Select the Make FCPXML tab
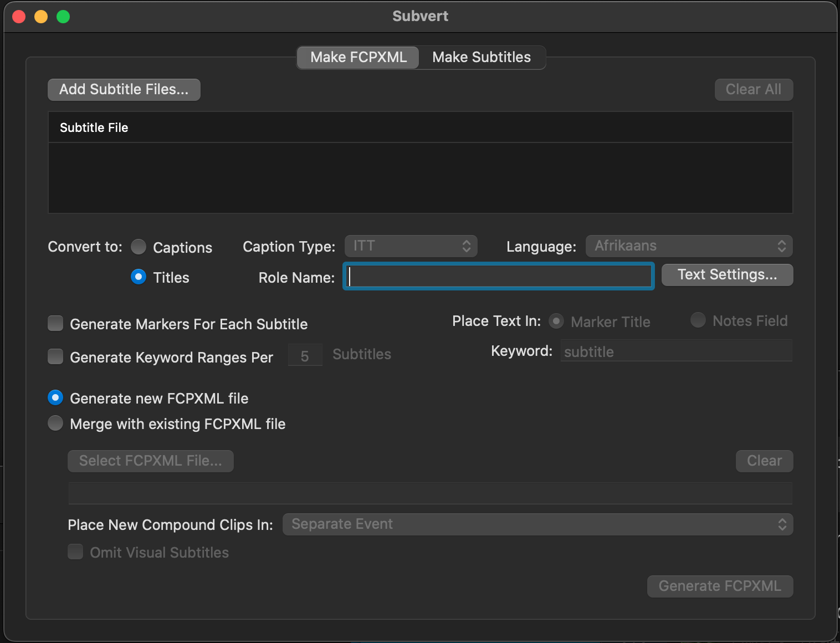 click(x=358, y=58)
